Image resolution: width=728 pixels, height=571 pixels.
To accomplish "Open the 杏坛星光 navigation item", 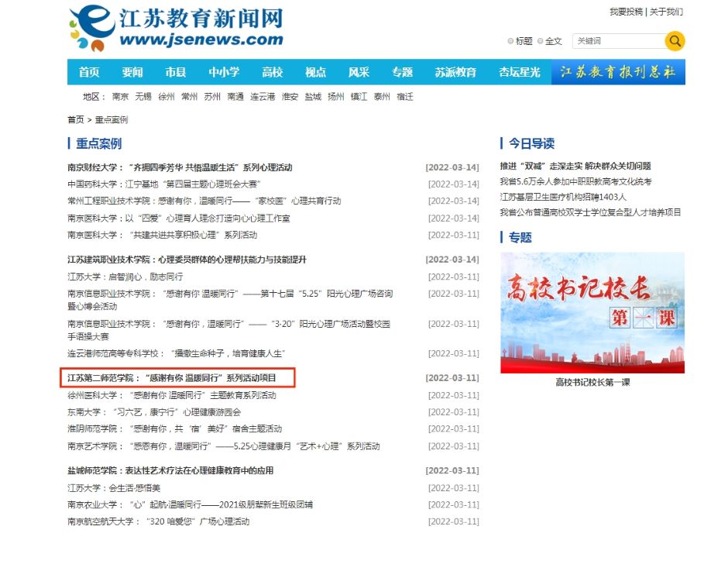I will (519, 72).
